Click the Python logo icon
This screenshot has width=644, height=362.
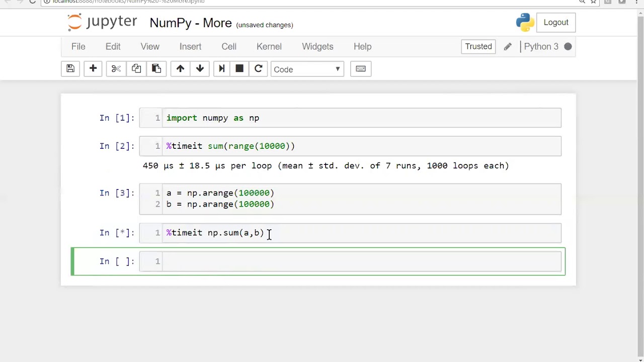point(525,22)
